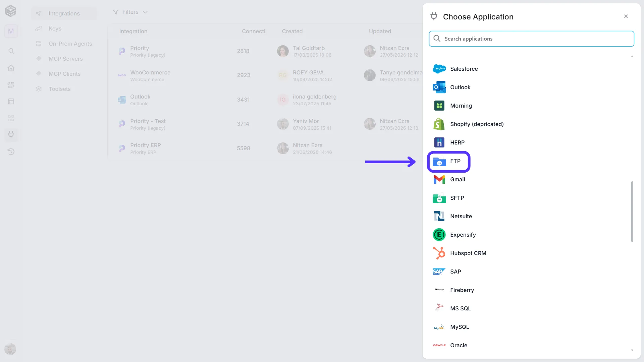Choose the HERP application icon
The width and height of the screenshot is (644, 362).
point(439,142)
